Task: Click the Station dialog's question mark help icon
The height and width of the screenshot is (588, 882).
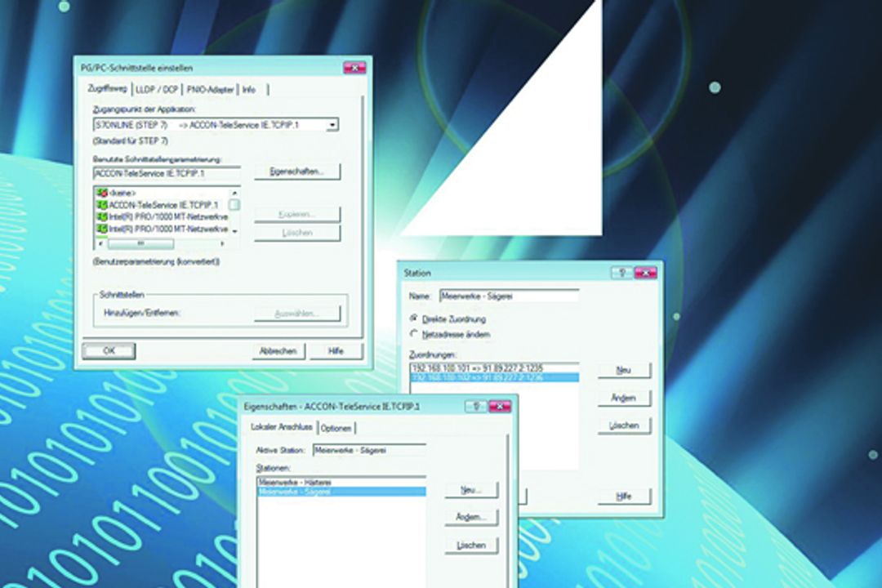Action: point(621,272)
